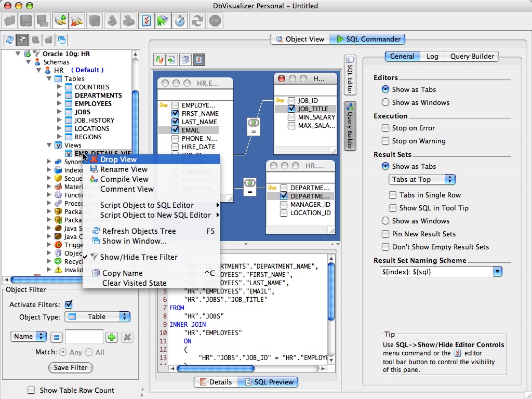This screenshot has width=532, height=399.
Task: Open the Tabs at Top dropdown
Action: coord(422,179)
